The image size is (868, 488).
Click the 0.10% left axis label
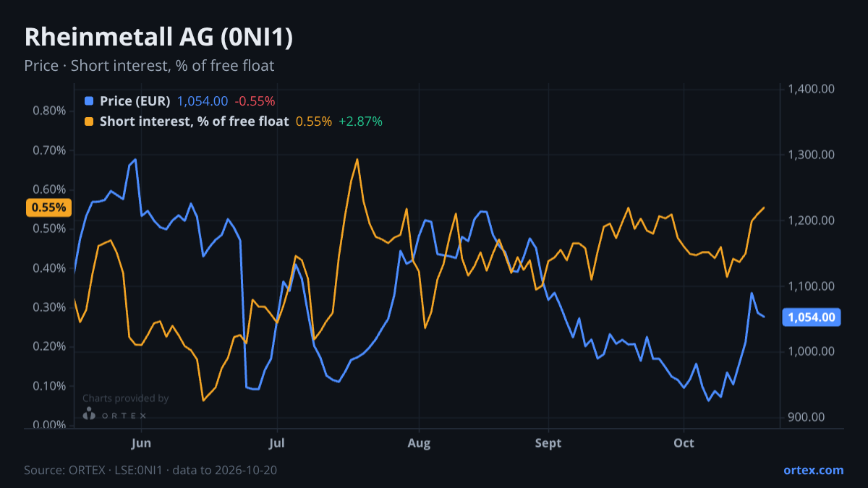(x=49, y=385)
